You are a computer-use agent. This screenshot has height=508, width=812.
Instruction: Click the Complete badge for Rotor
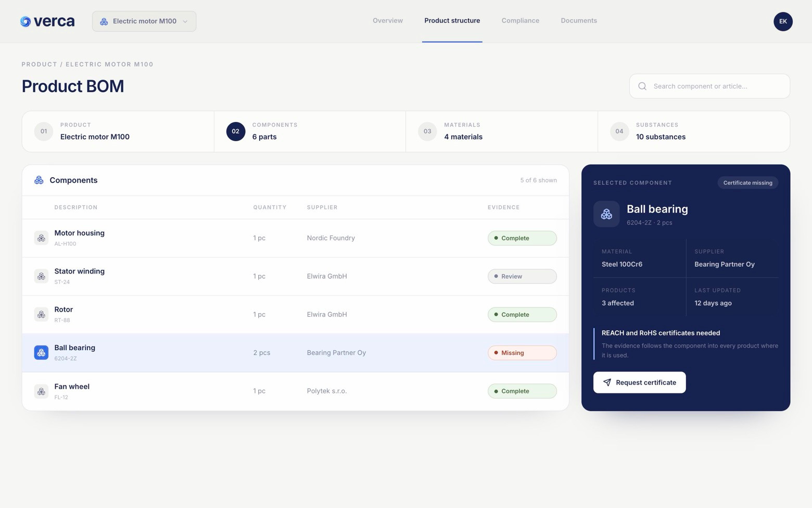522,315
